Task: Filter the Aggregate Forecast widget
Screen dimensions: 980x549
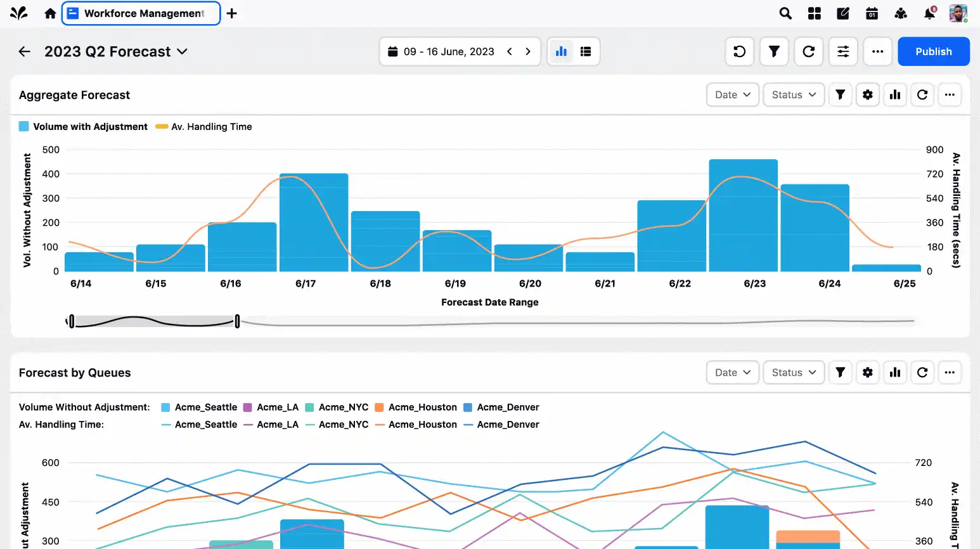Action: pyautogui.click(x=841, y=94)
